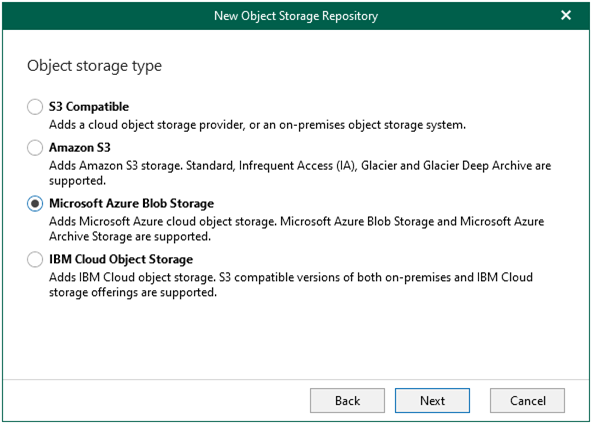Click description mentioning Glacier Deep Archive
Viewport: 591px width, 423px height.
[300, 173]
